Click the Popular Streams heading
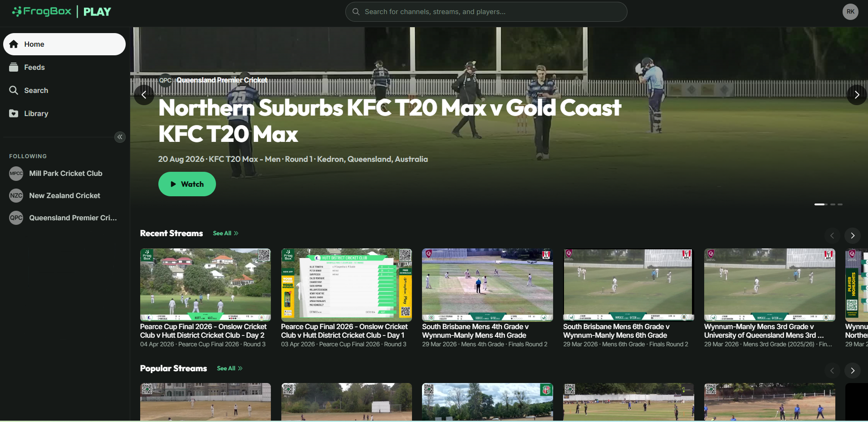The height and width of the screenshot is (422, 868). 173,369
